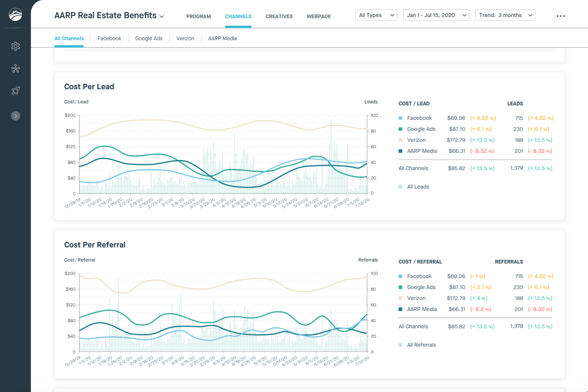Expand the sidebar with the arrow button
Image resolution: width=588 pixels, height=392 pixels.
pyautogui.click(x=15, y=116)
